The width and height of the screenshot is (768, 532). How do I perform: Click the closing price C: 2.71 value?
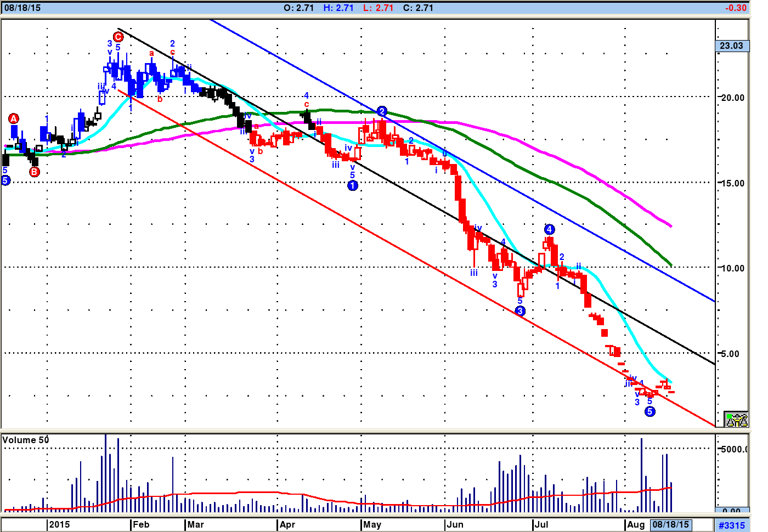(x=418, y=8)
